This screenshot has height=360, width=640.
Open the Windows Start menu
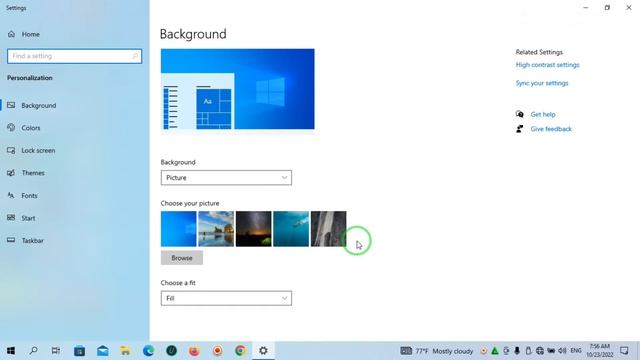point(11,351)
